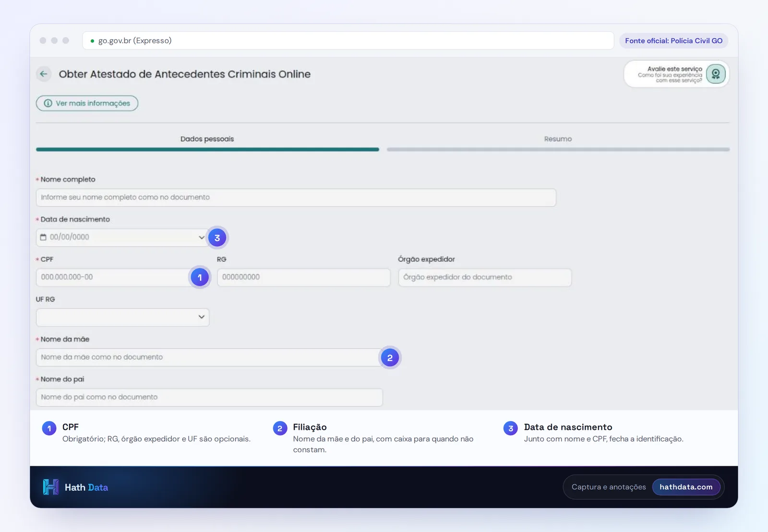Click the RG input field
The height and width of the screenshot is (532, 768).
pos(303,277)
